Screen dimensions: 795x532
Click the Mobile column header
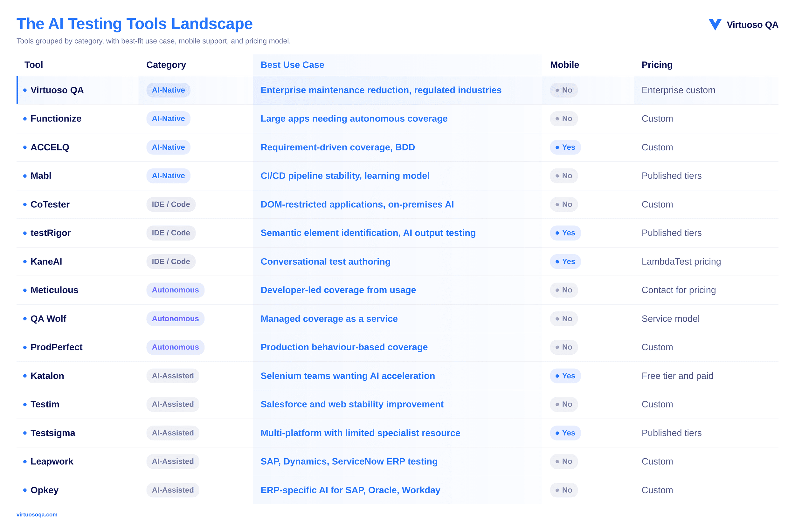[x=564, y=65]
